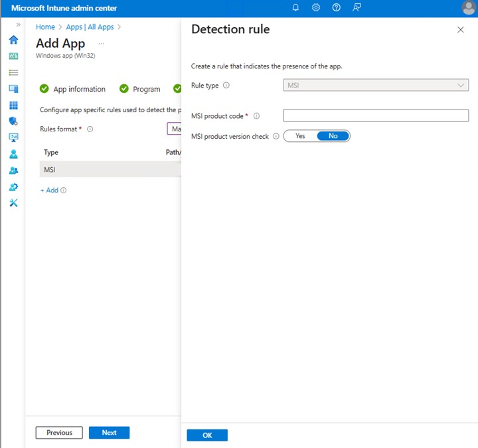Open the help question mark icon
The width and height of the screenshot is (478, 448).
pyautogui.click(x=337, y=7)
